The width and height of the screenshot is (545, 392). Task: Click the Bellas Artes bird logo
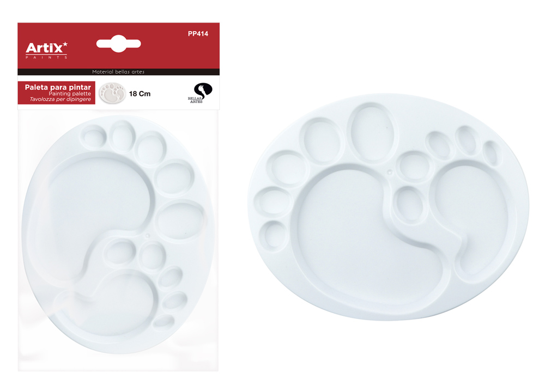[200, 93]
